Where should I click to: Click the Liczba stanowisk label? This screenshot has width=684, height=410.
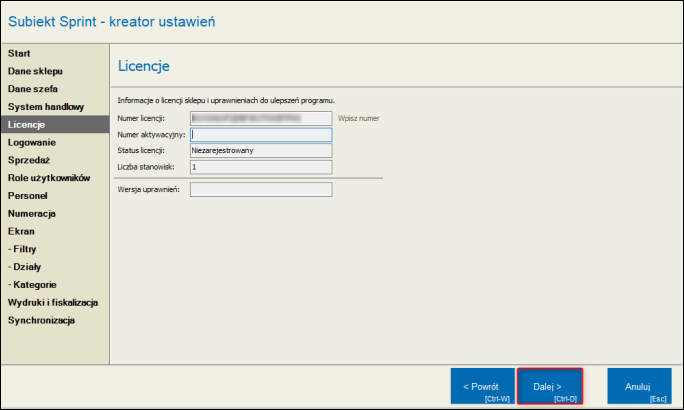(146, 167)
